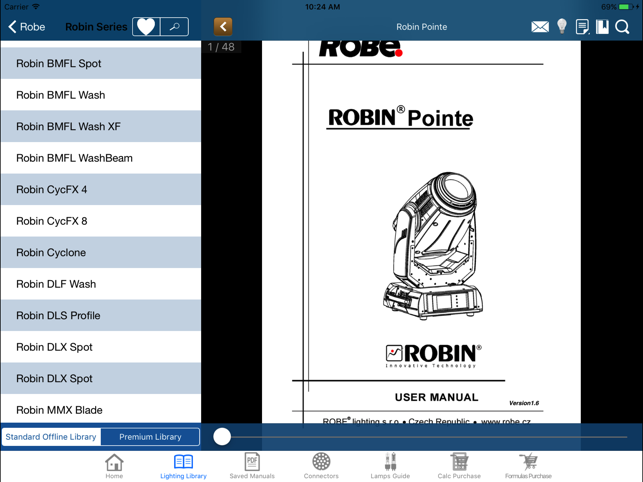The width and height of the screenshot is (643, 482).
Task: Open Robin BMFL Wash XF manual
Action: [x=101, y=126]
